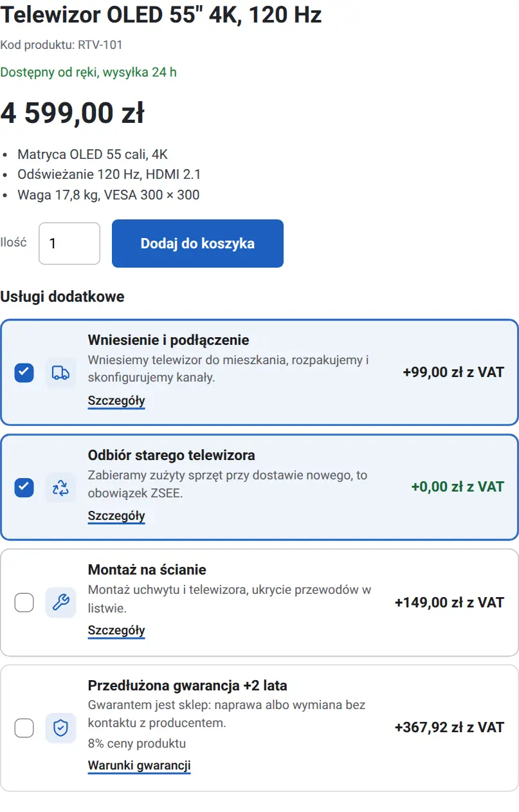Click the Ilość label
The image size is (519, 812).
pos(14,243)
